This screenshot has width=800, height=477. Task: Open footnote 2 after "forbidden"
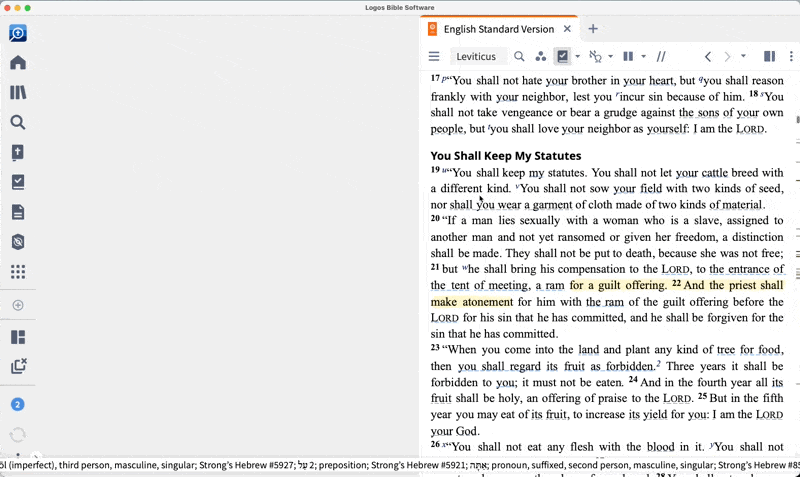pyautogui.click(x=658, y=364)
